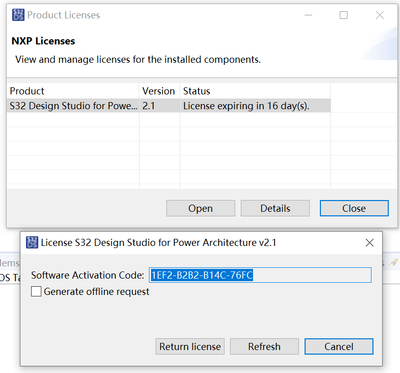This screenshot has width=400, height=373.
Task: Click Return license button
Action: [x=190, y=347]
